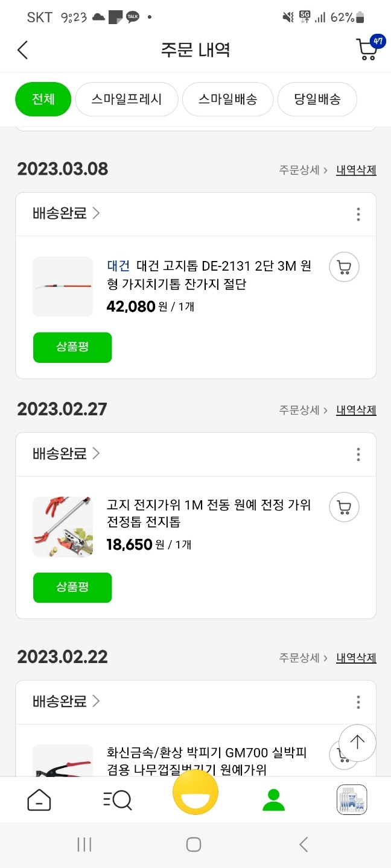
Task: Enable the 스마일배송 filter
Action: (x=227, y=99)
